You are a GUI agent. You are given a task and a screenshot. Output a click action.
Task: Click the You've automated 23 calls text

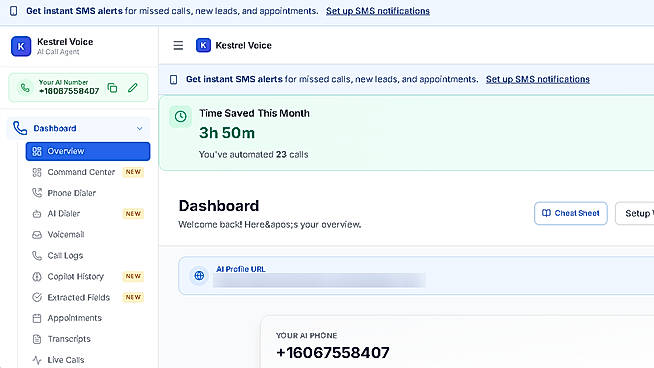tap(254, 154)
